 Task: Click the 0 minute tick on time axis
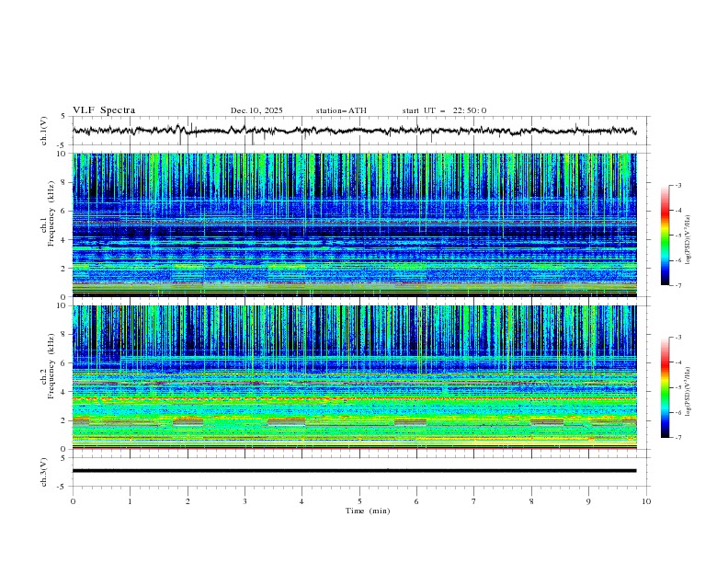click(x=74, y=500)
